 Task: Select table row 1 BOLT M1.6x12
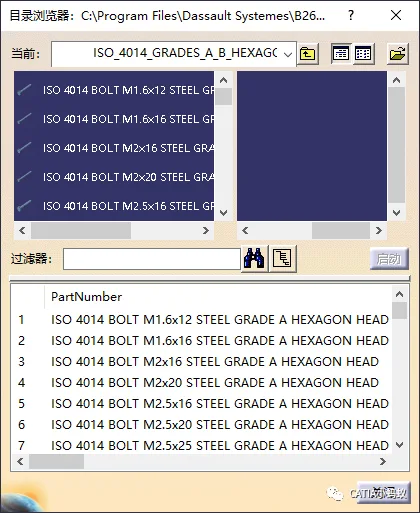click(x=202, y=320)
